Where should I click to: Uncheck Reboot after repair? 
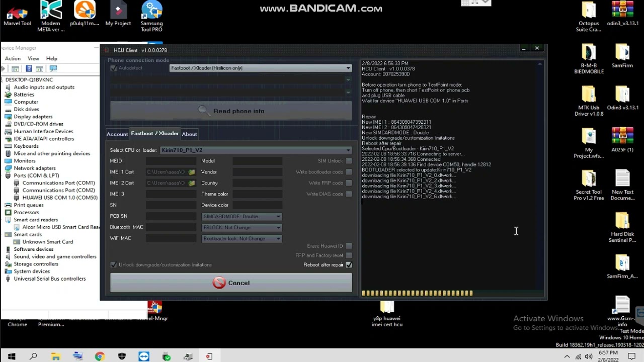coord(349,265)
